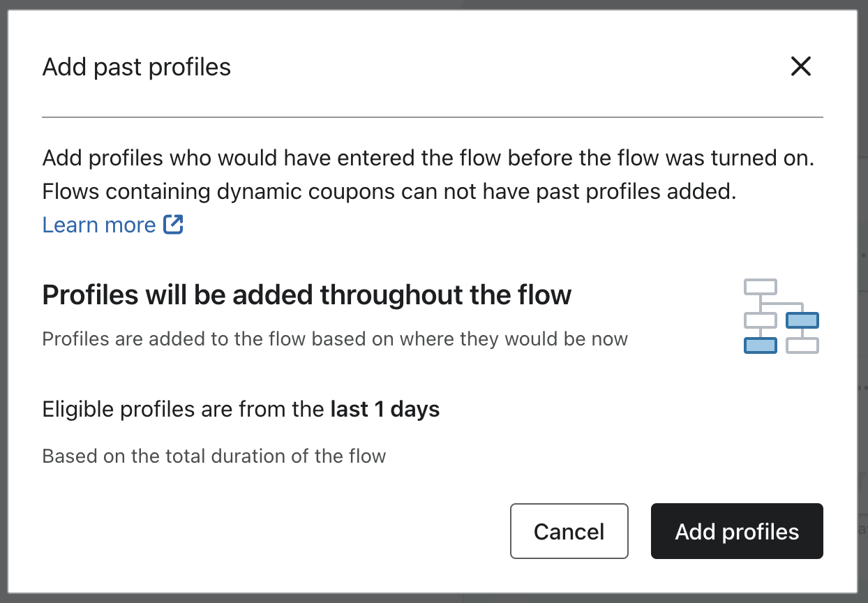868x603 pixels.
Task: Click the Add profiles button
Action: 736,531
